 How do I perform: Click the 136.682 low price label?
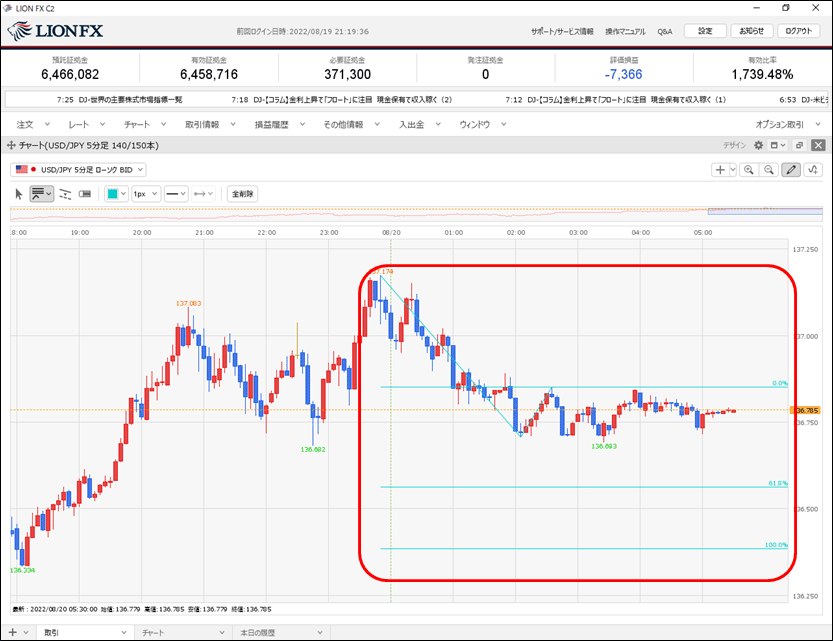coord(313,449)
